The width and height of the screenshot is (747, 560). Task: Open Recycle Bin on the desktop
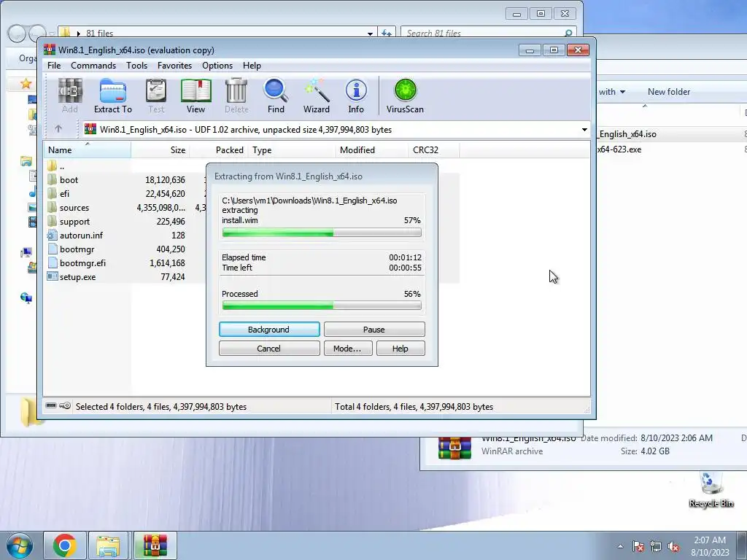(711, 489)
